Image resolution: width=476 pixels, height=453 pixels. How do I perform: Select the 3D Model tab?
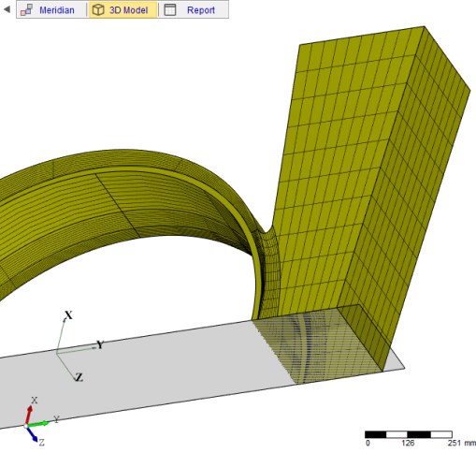(x=123, y=10)
